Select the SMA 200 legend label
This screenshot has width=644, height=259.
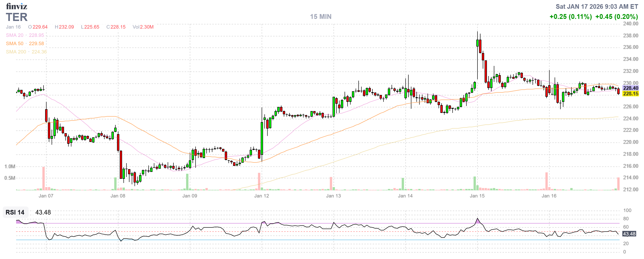coord(16,52)
